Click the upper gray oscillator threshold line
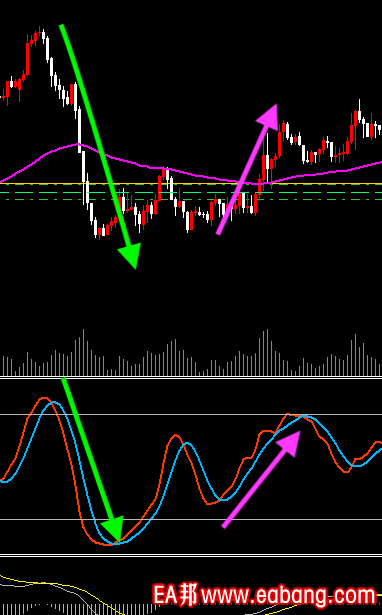The height and width of the screenshot is (615, 382). tap(191, 414)
